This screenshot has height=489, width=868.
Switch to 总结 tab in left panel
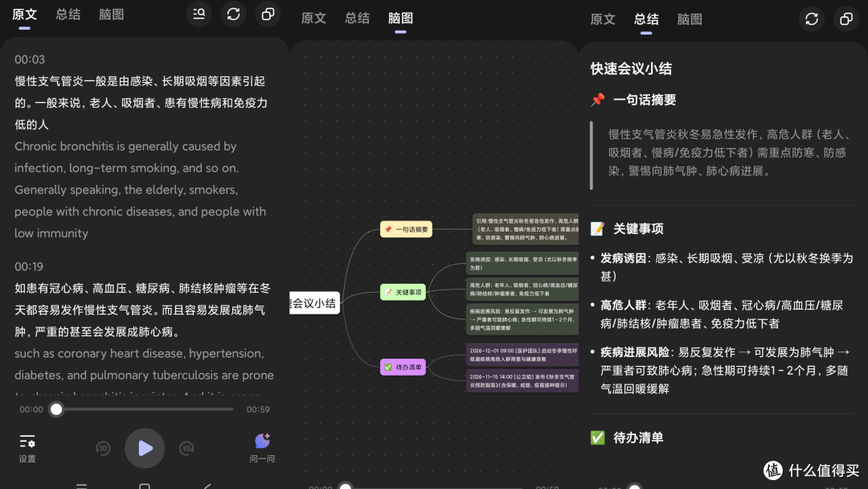point(68,15)
